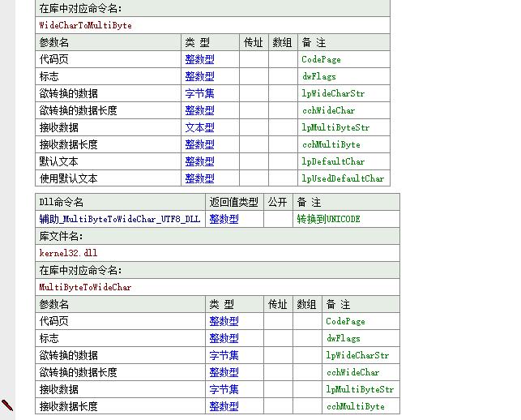
Task: Click the kernel32.dll library file name
Action: pos(68,253)
